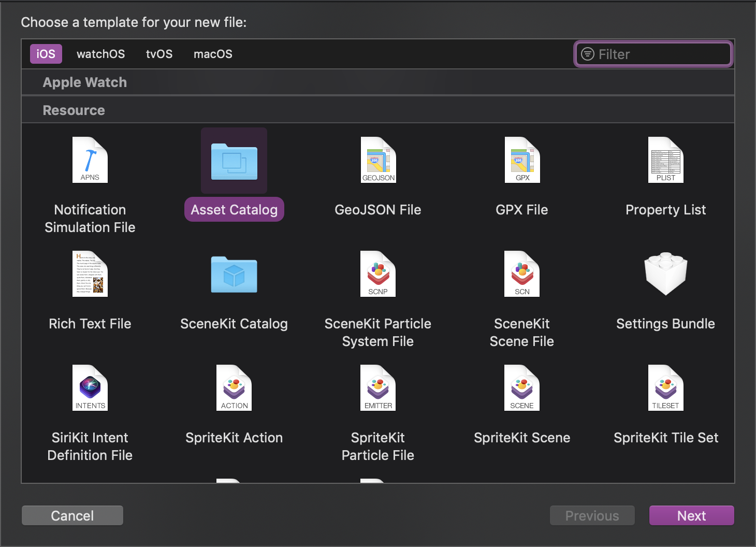756x547 pixels.
Task: Click the "GPX File" label
Action: 522,210
